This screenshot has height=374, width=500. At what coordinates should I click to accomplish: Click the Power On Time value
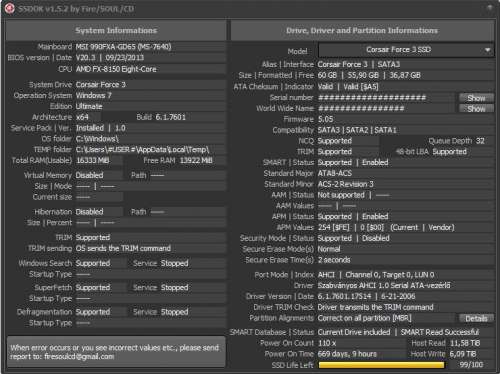[x=347, y=354]
